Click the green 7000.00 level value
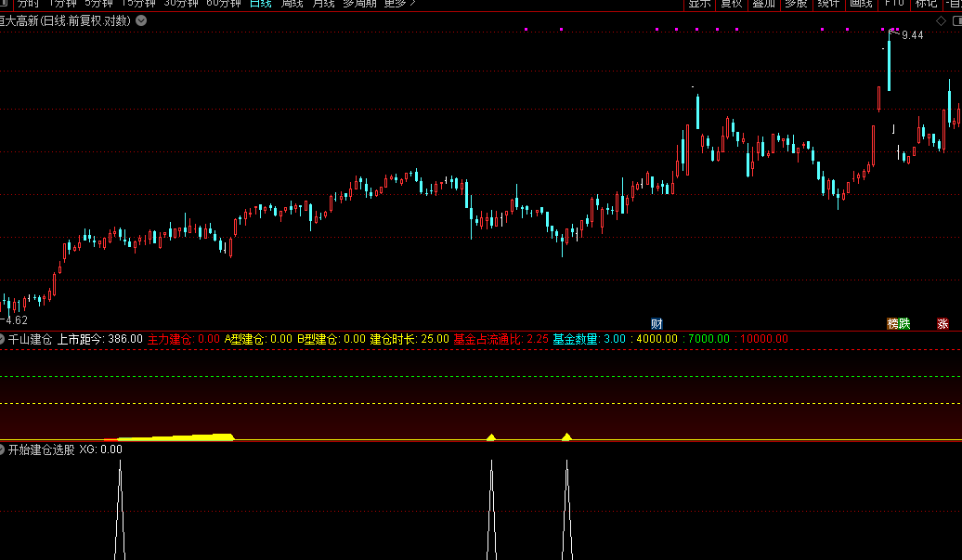The height and width of the screenshot is (560, 962). (709, 339)
